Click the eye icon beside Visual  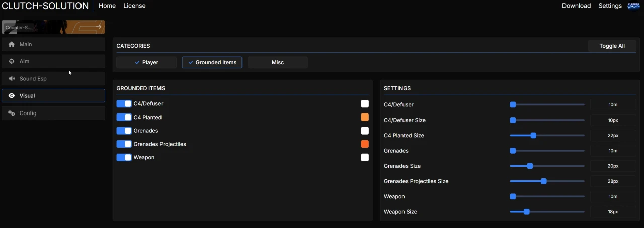coord(12,96)
